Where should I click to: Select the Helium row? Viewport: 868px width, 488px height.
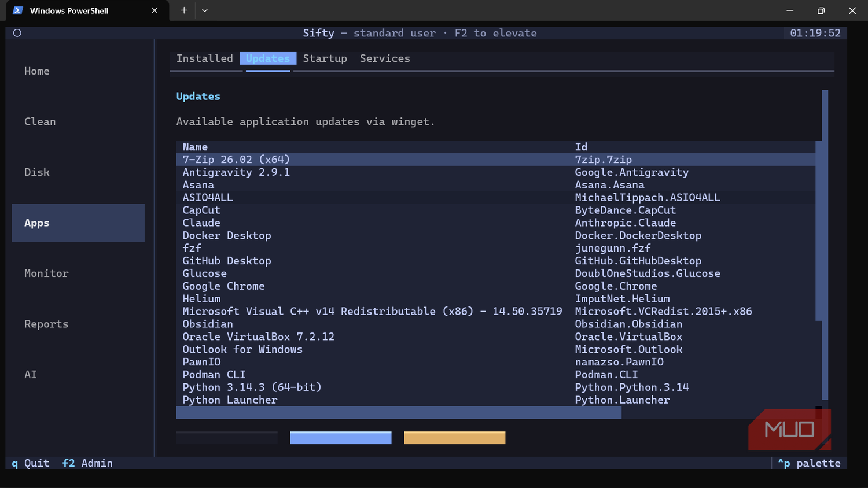[x=496, y=299]
